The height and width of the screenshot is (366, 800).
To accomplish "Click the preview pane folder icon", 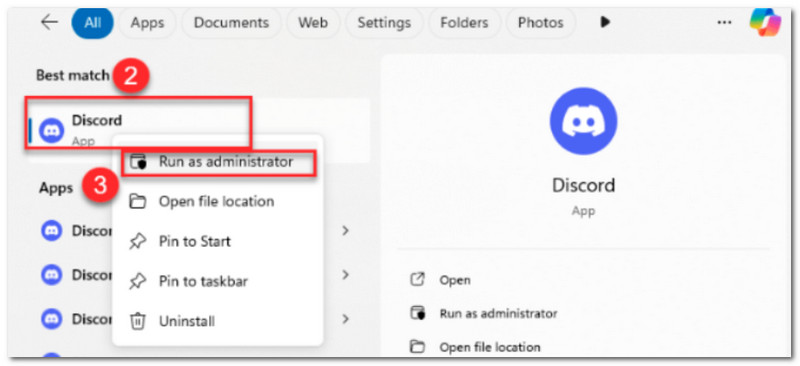I will coord(418,348).
